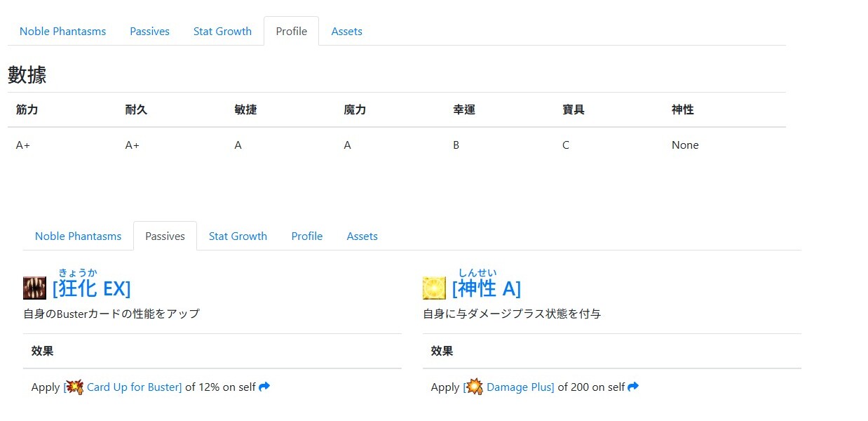This screenshot has height=421, width=868.
Task: Open the [狂化 EX] skill link
Action: pyautogui.click(x=92, y=288)
